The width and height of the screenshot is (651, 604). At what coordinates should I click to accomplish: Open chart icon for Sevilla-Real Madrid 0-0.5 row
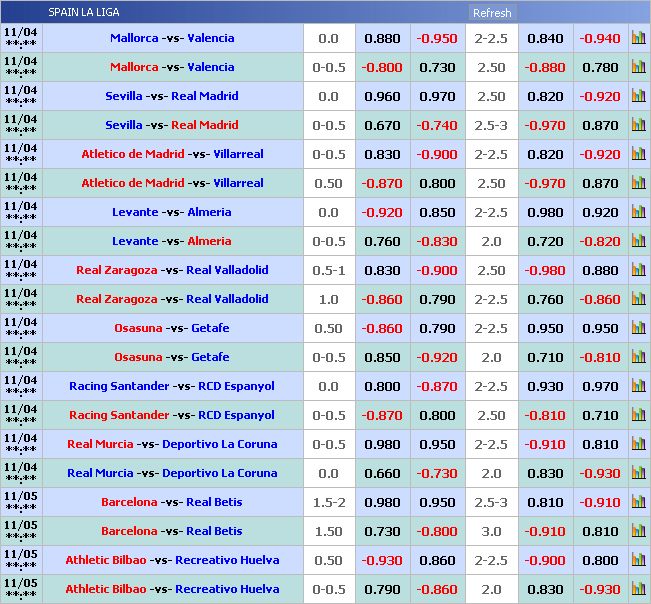[638, 125]
